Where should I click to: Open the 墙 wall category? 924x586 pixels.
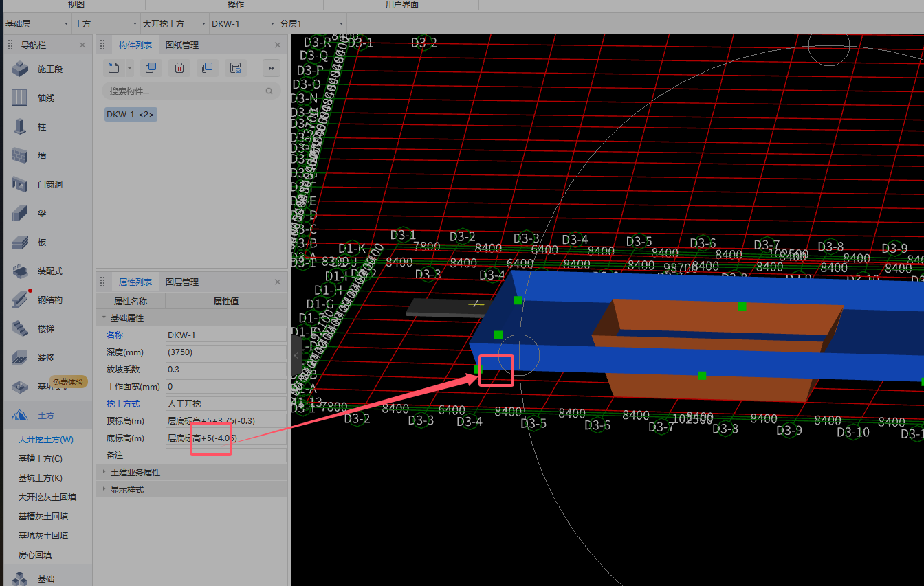(x=20, y=155)
